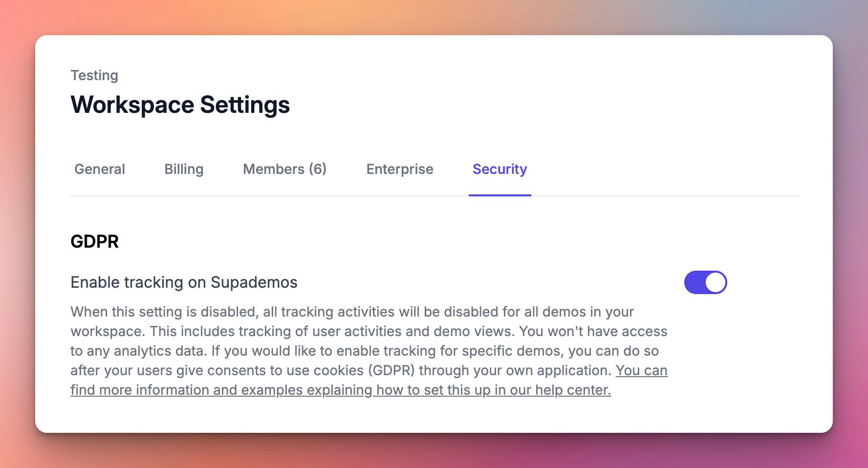Select the Enterprise tab
868x468 pixels.
(x=400, y=169)
